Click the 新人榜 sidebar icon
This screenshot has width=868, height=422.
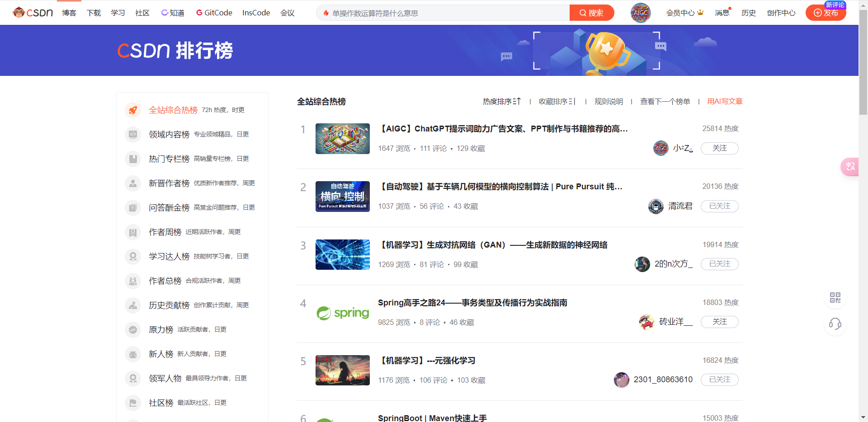133,354
